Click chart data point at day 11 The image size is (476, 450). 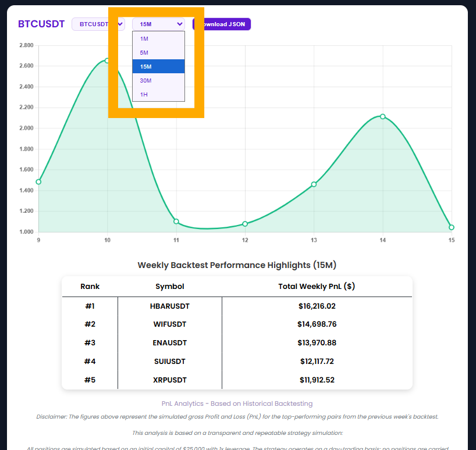pyautogui.click(x=176, y=222)
